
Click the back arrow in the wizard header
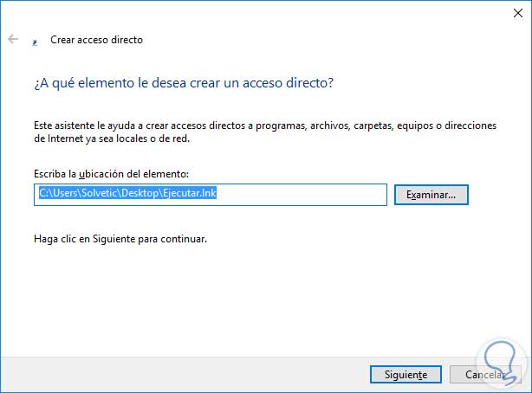[13, 40]
